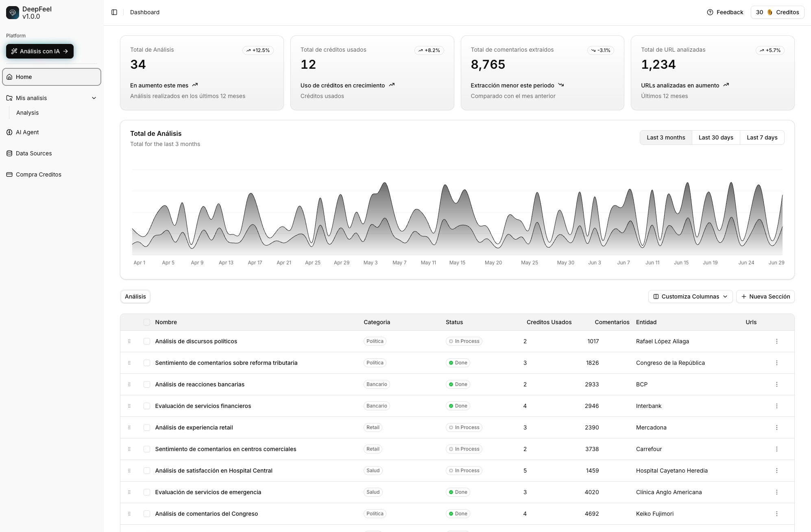Open Customiza Columnas dropdown
Viewport: 811px width, 532px height.
click(x=690, y=297)
